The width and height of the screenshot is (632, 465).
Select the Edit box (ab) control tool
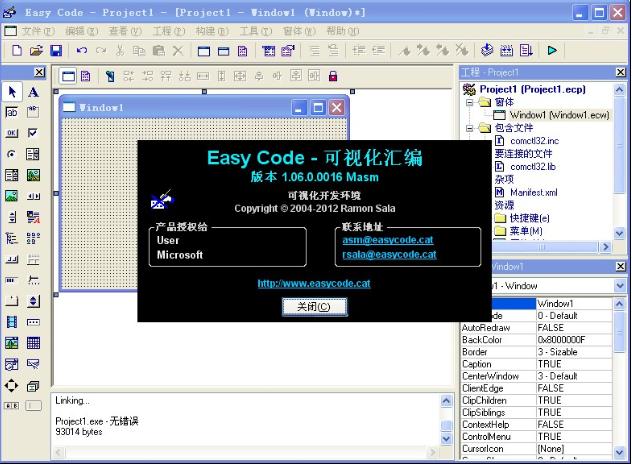tap(12, 112)
